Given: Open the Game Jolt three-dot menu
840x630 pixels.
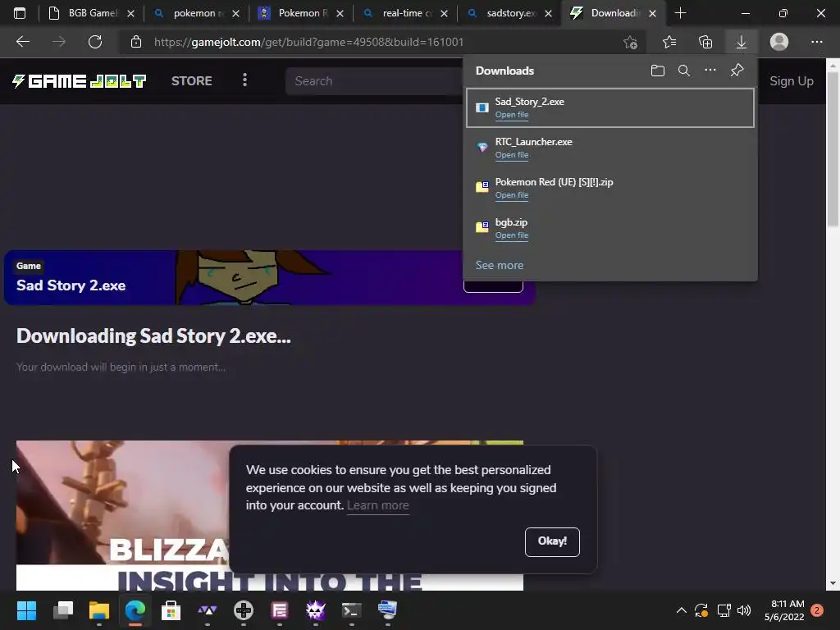Looking at the screenshot, I should (x=244, y=80).
